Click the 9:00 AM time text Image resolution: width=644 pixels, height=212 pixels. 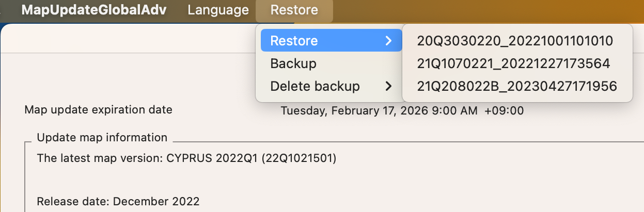click(458, 110)
